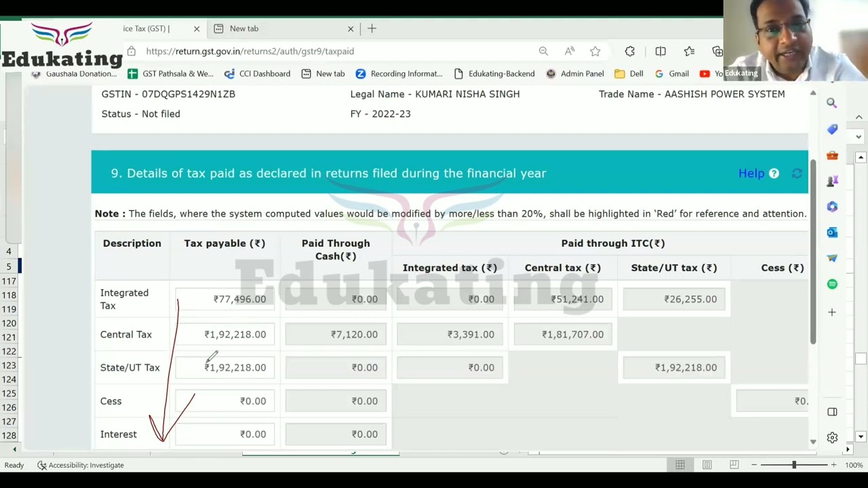Image resolution: width=868 pixels, height=488 pixels.
Task: Click the Help link in section header
Action: tap(751, 174)
